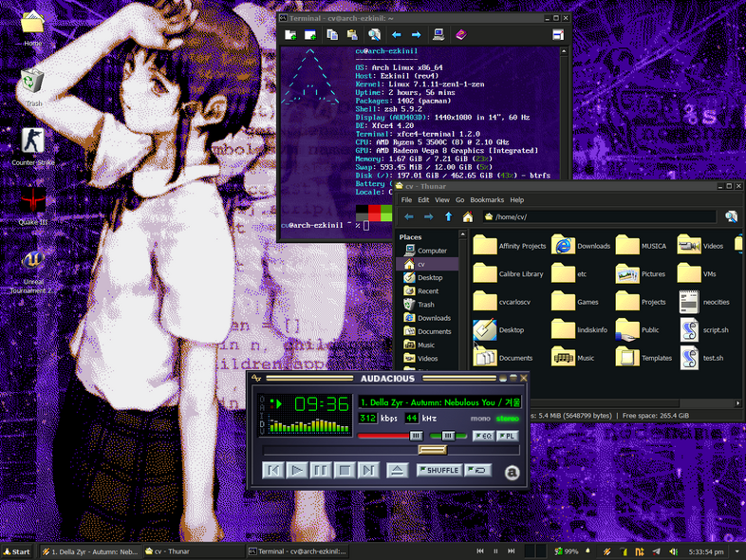Switch to Terminal taskbar button

coord(298,551)
